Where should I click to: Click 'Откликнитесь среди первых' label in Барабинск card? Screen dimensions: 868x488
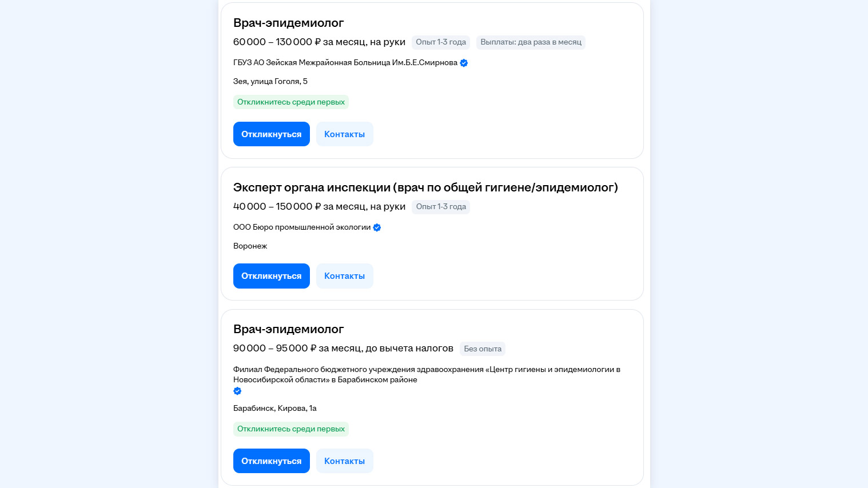291,429
